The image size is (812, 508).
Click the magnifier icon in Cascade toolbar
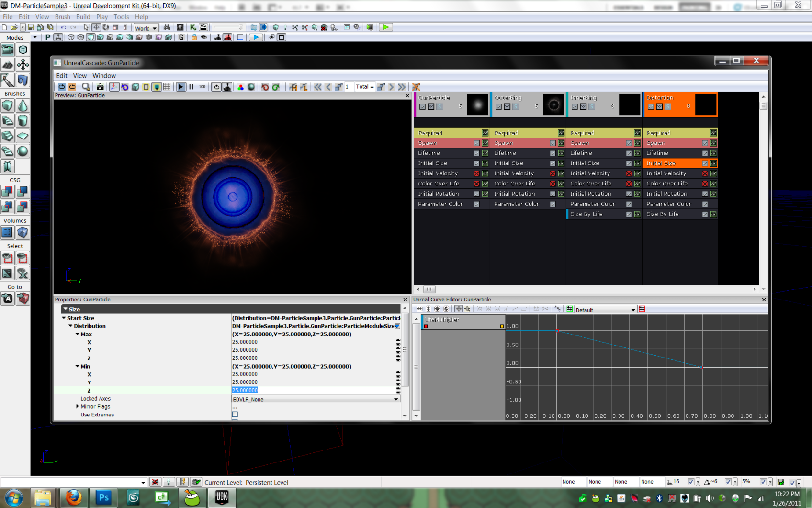[86, 87]
